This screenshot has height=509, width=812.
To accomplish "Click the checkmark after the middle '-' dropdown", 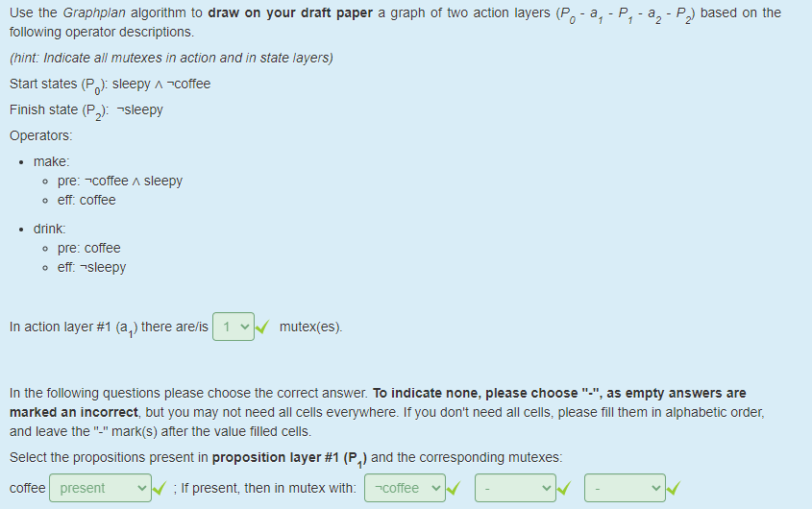I will 564,488.
